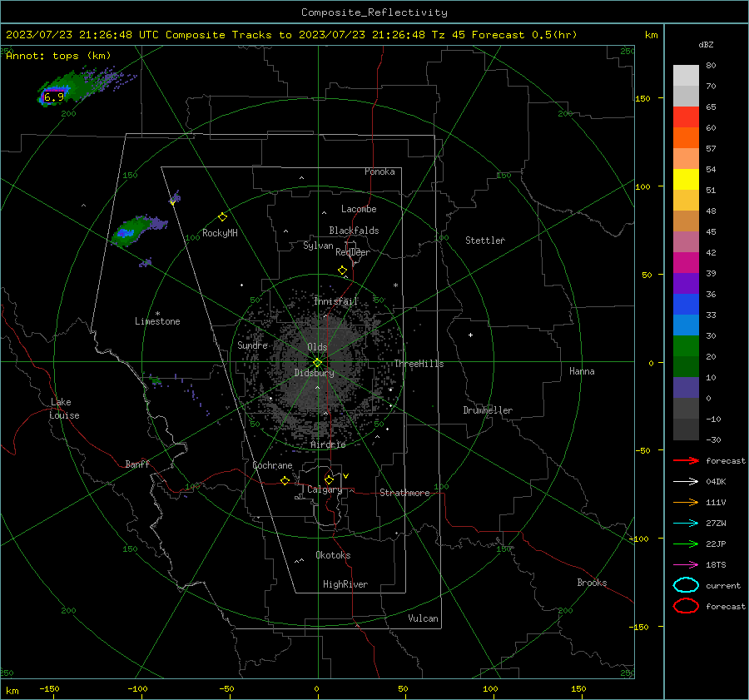The image size is (749, 700).
Task: Click the magenta 18TS arrow icon
Action: tap(686, 565)
